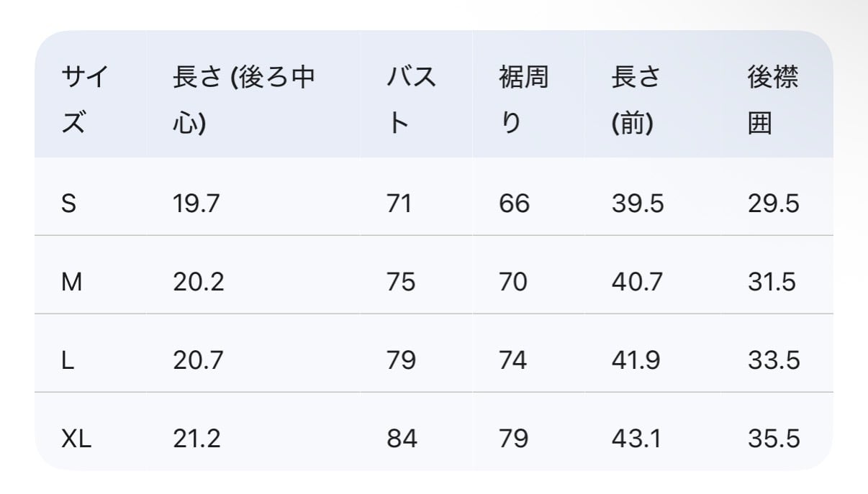Select the hem value 66 for S
Screen dimensions: 868x494
pyautogui.click(x=514, y=203)
